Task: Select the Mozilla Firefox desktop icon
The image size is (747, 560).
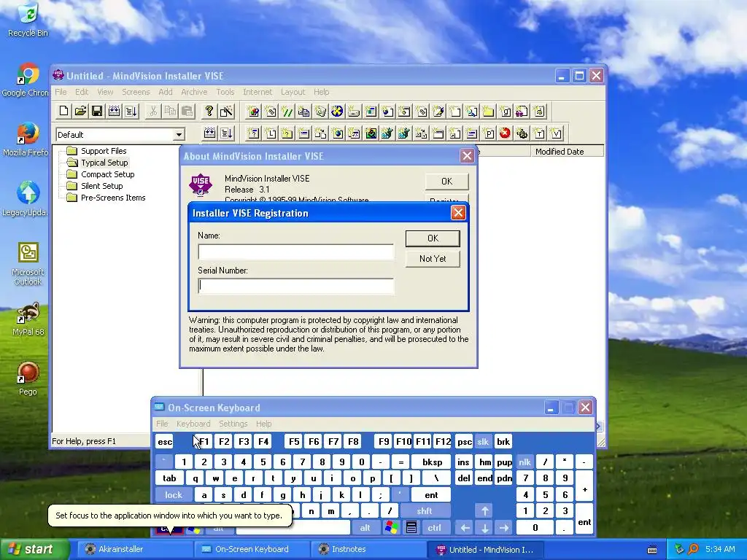Action: [x=26, y=139]
